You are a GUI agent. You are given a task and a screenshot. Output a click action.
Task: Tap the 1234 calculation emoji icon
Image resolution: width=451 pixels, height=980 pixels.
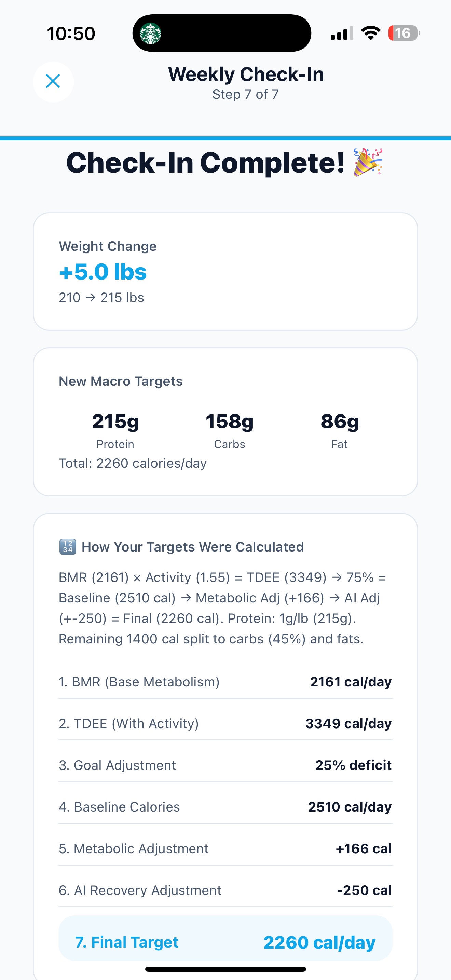(68, 547)
